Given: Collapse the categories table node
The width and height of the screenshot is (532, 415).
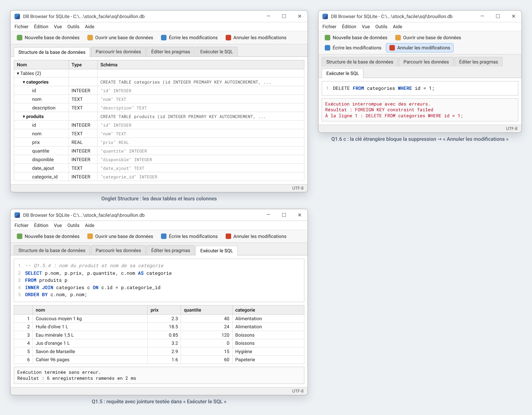Looking at the screenshot, I should pyautogui.click(x=24, y=82).
